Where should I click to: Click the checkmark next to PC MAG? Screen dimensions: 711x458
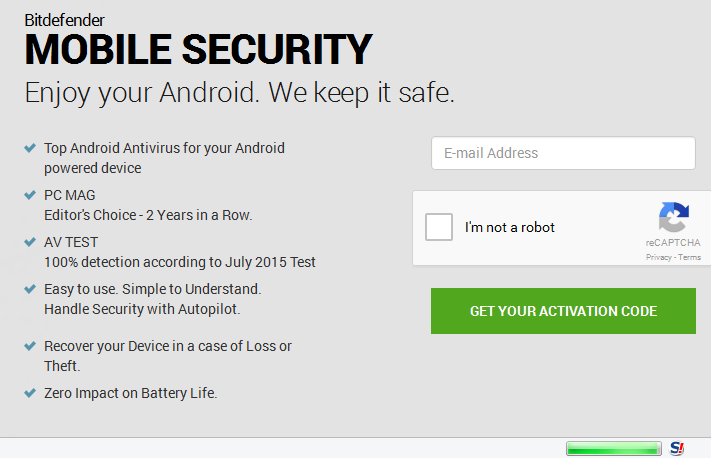pos(31,195)
